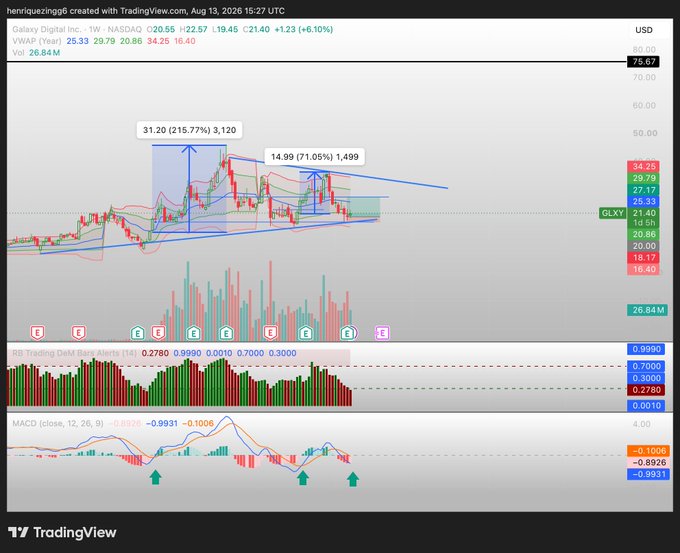Image resolution: width=680 pixels, height=553 pixels.
Task: Click the blue 0.0010 axis label
Action: tap(646, 406)
